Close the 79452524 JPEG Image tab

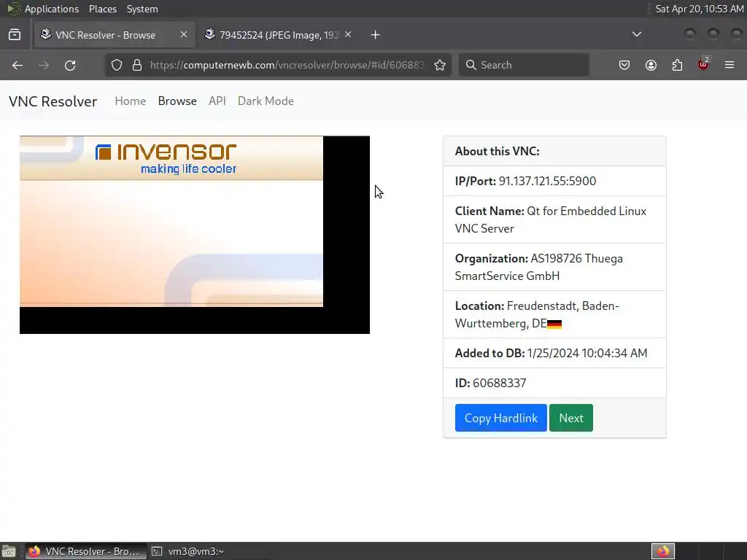pyautogui.click(x=348, y=34)
